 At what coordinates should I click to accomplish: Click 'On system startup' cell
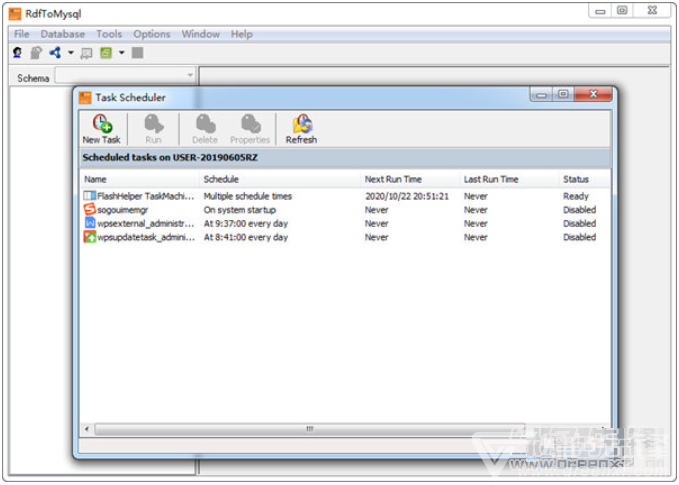[x=239, y=210]
